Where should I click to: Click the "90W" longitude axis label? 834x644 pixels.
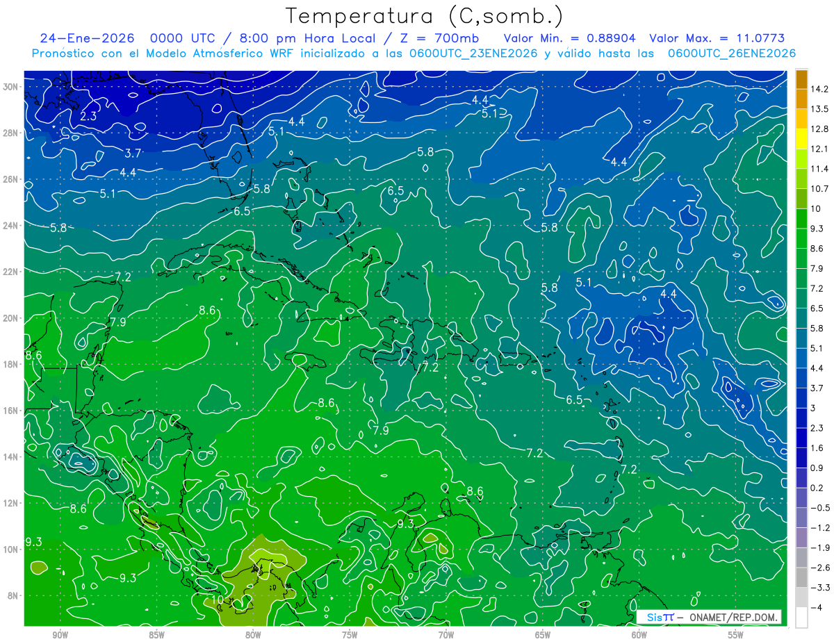pyautogui.click(x=60, y=636)
